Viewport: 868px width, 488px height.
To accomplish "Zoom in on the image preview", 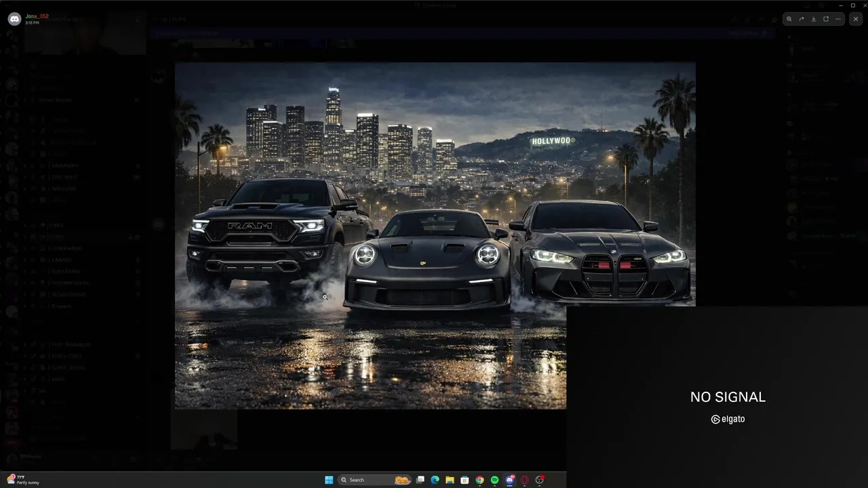I will click(x=789, y=19).
